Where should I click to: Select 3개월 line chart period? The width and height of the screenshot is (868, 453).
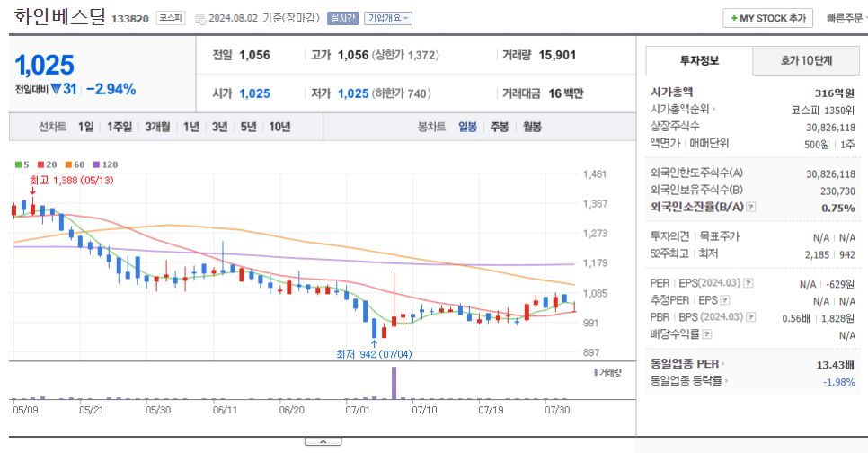tap(158, 127)
